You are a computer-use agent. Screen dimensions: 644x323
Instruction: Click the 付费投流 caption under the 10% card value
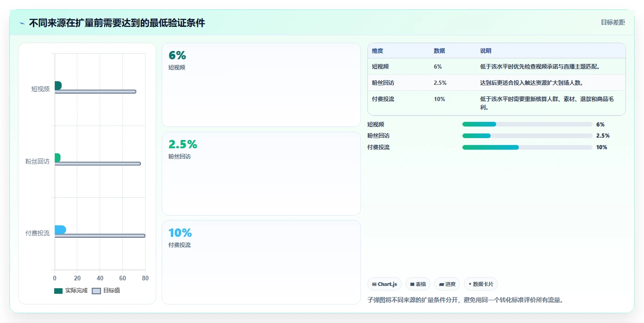pyautogui.click(x=179, y=245)
